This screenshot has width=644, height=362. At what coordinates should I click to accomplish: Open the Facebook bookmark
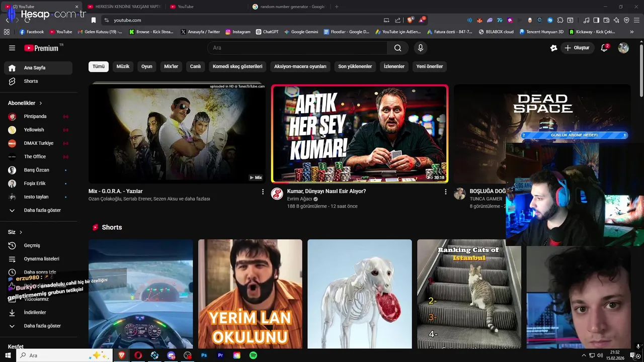coord(32,32)
